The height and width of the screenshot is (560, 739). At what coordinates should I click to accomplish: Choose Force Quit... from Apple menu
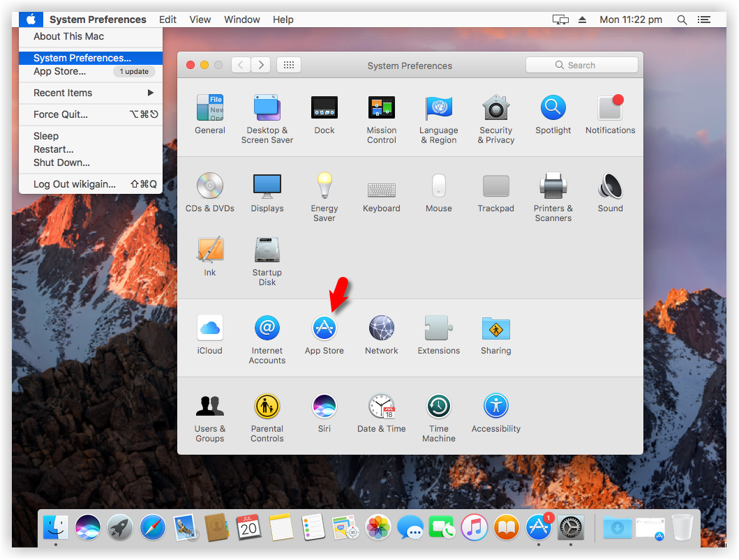(91, 114)
